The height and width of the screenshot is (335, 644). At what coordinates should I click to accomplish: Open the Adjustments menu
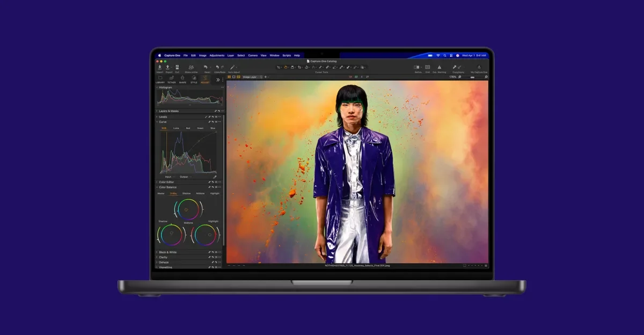click(217, 55)
